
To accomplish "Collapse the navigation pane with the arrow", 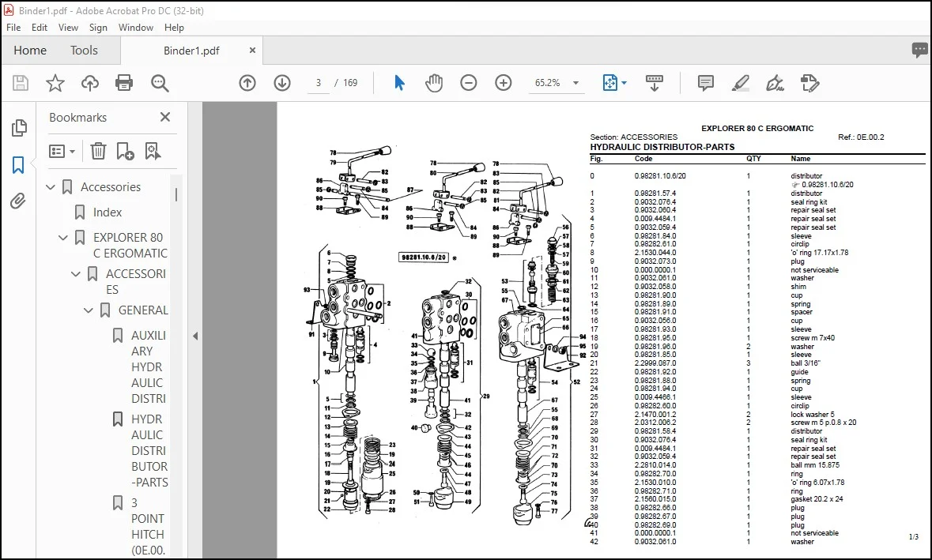I will tap(195, 336).
